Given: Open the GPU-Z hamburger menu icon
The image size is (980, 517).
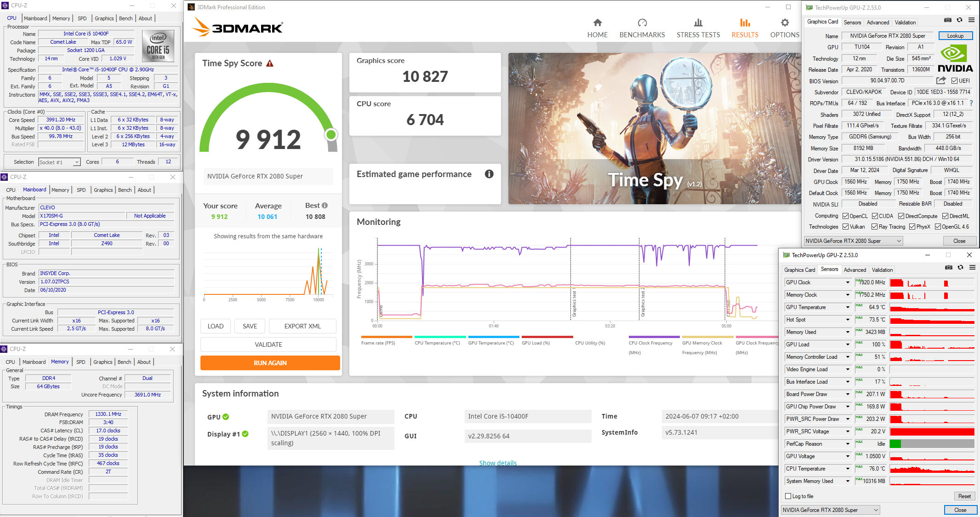Looking at the screenshot, I should pyautogui.click(x=971, y=20).
